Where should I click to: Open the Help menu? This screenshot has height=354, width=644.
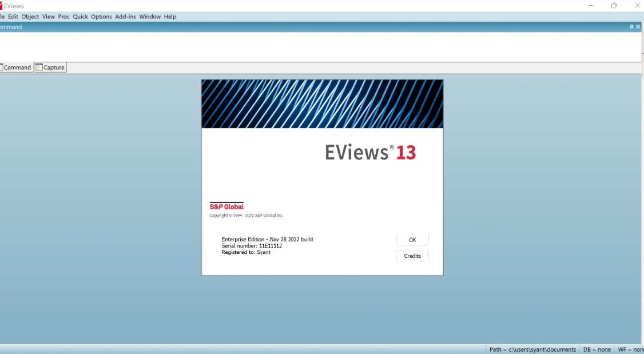170,17
